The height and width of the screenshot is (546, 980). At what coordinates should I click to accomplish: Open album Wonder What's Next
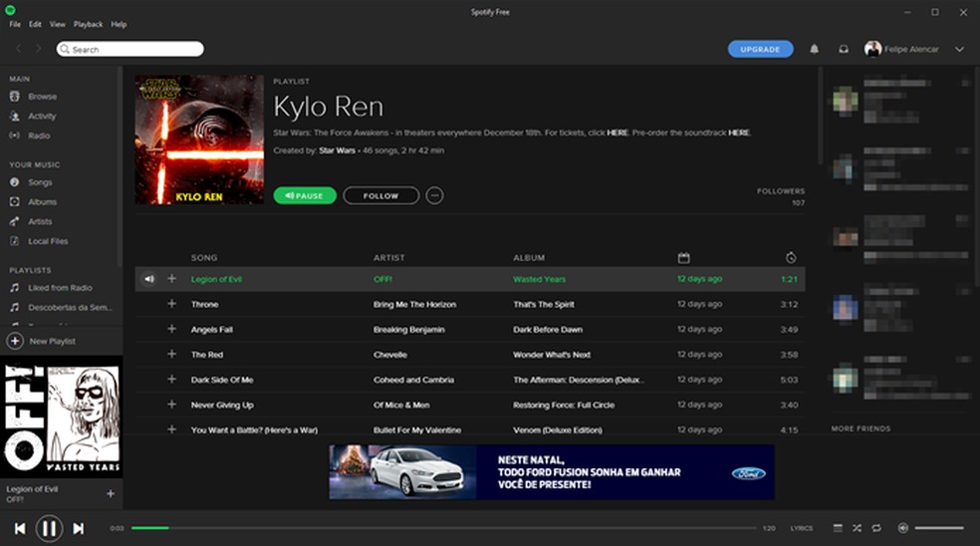[x=552, y=355]
